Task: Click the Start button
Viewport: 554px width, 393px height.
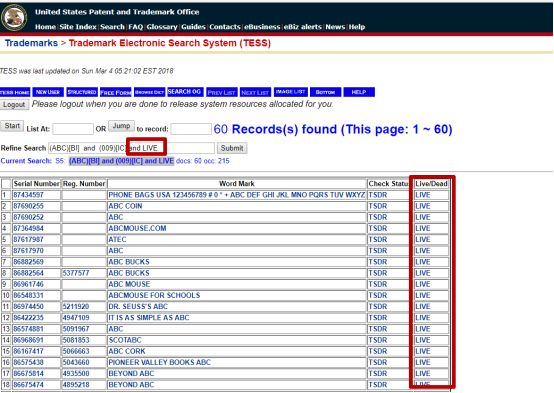Action: point(12,126)
